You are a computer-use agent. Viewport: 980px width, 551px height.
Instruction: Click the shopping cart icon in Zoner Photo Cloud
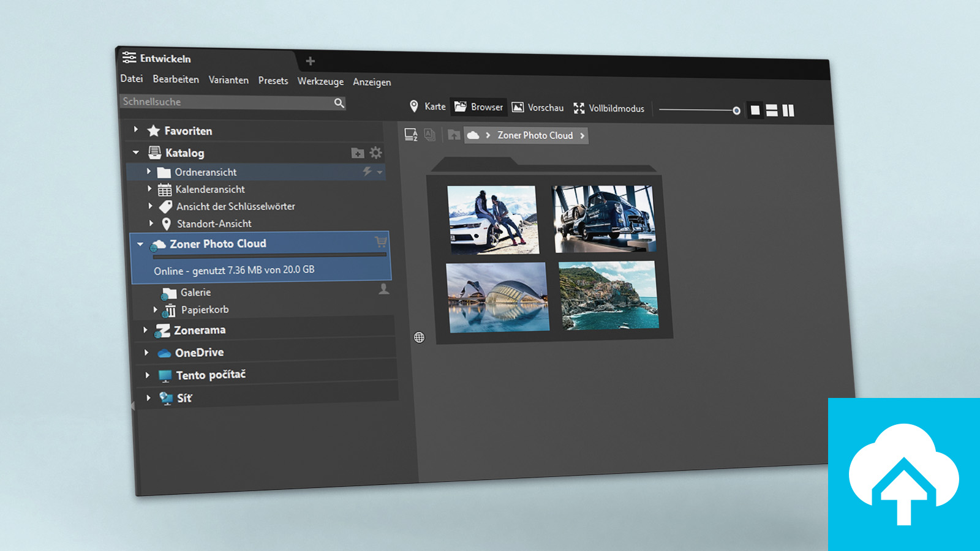click(x=381, y=241)
